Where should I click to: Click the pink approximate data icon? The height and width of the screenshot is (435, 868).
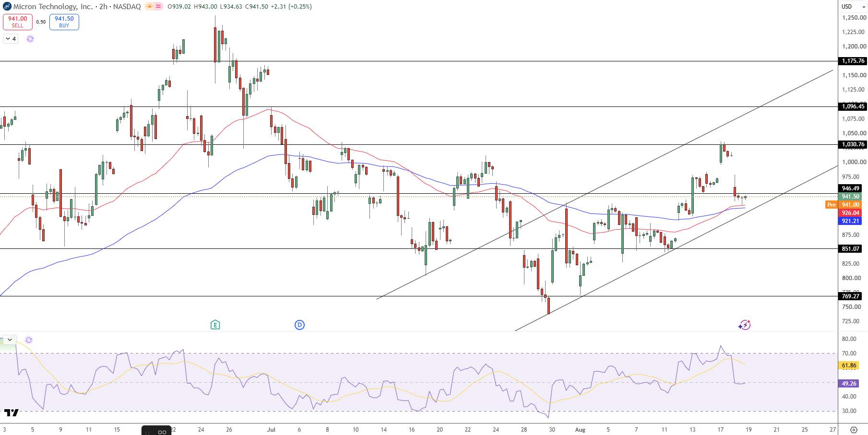pos(159,7)
